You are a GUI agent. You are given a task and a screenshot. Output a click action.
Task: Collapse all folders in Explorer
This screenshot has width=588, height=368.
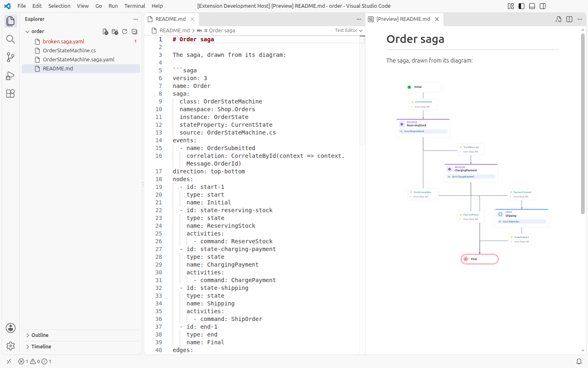(x=134, y=31)
